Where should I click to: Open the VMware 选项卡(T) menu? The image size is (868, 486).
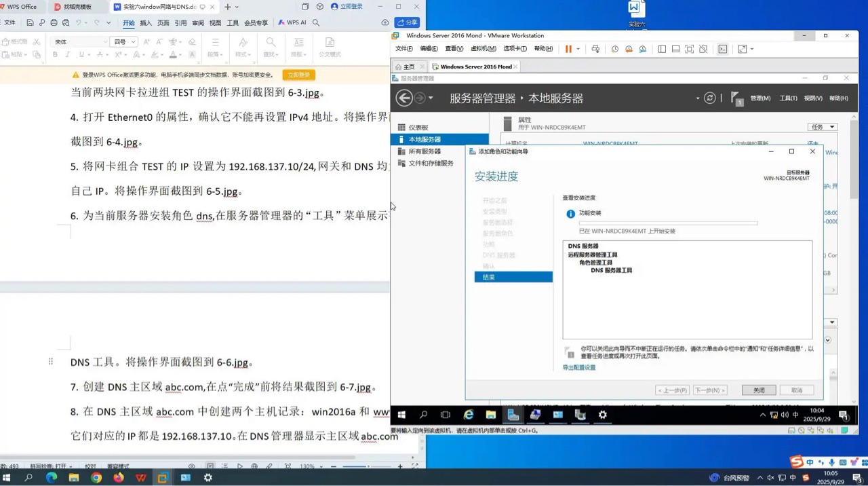(x=515, y=49)
